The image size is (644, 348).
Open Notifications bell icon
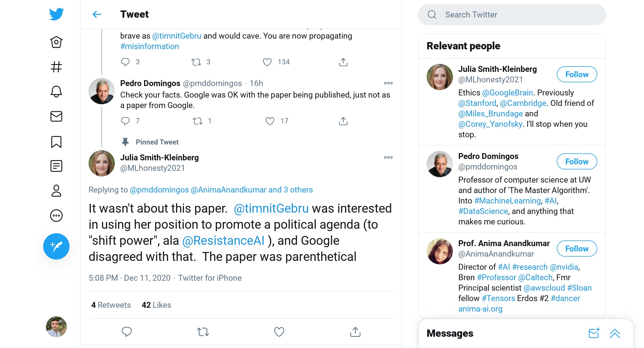pos(56,91)
